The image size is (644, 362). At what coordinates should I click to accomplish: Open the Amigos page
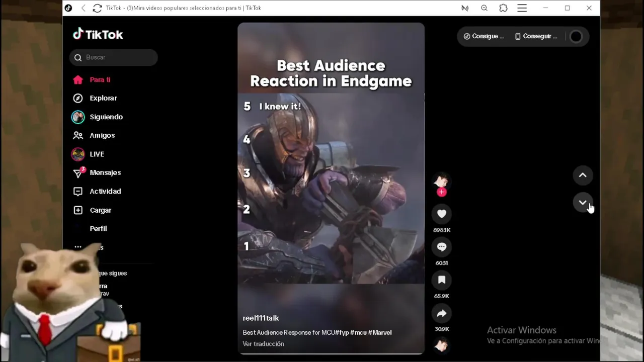[x=102, y=135]
